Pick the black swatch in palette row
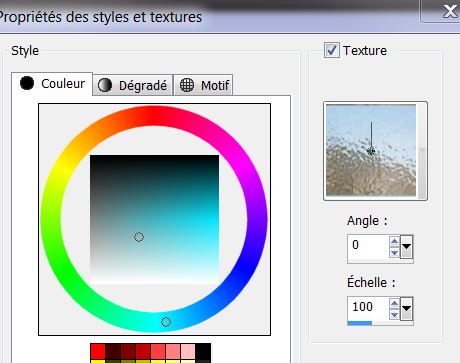The width and height of the screenshot is (460, 363). [203, 351]
